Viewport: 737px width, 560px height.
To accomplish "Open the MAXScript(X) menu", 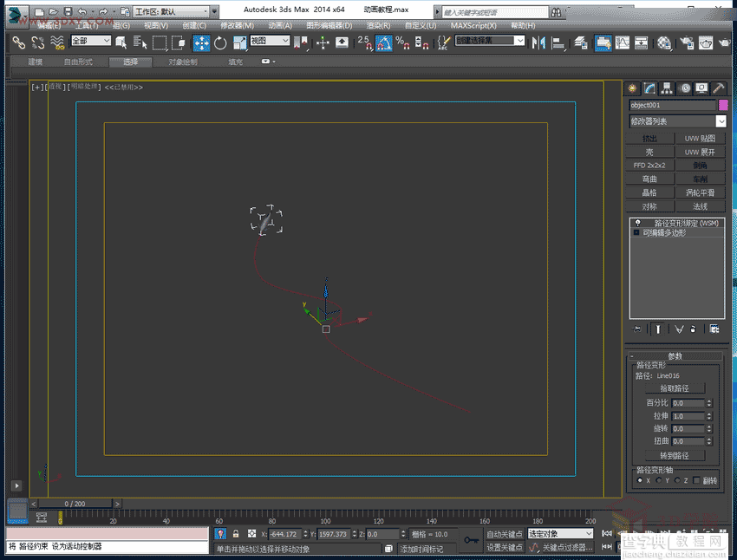I will [x=473, y=25].
